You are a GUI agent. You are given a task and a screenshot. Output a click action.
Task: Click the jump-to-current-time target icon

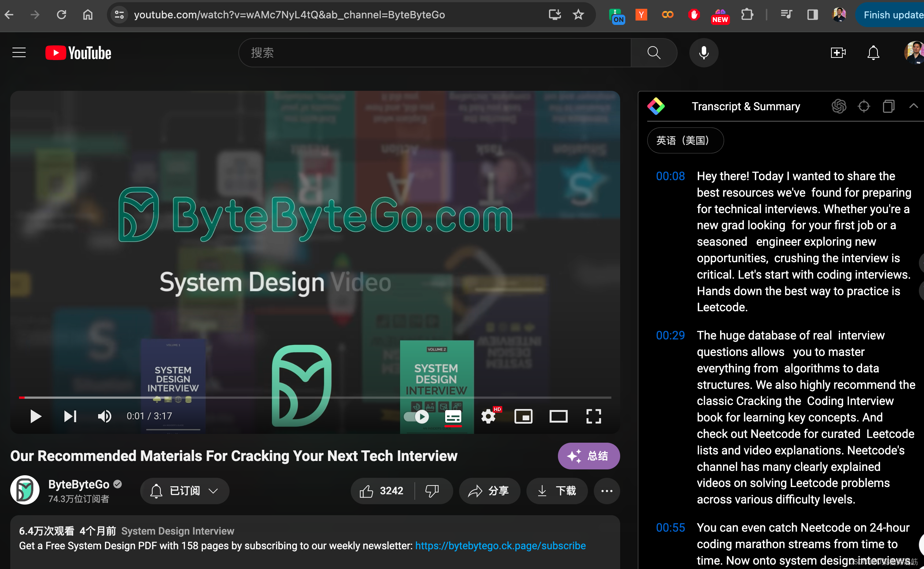point(864,106)
